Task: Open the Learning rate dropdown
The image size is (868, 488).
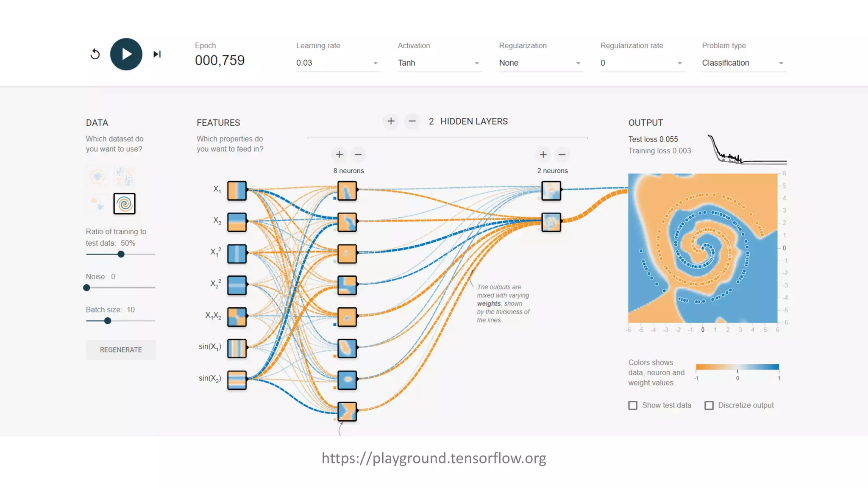Action: coord(338,63)
